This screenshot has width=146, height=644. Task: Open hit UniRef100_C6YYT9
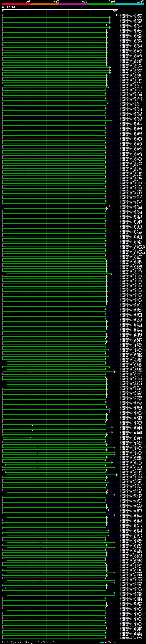131,25
